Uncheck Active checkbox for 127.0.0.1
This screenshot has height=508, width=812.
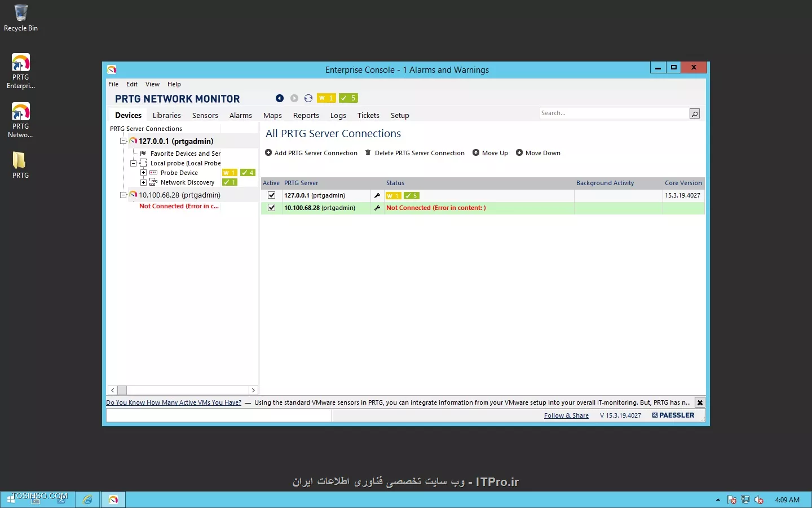pos(271,195)
